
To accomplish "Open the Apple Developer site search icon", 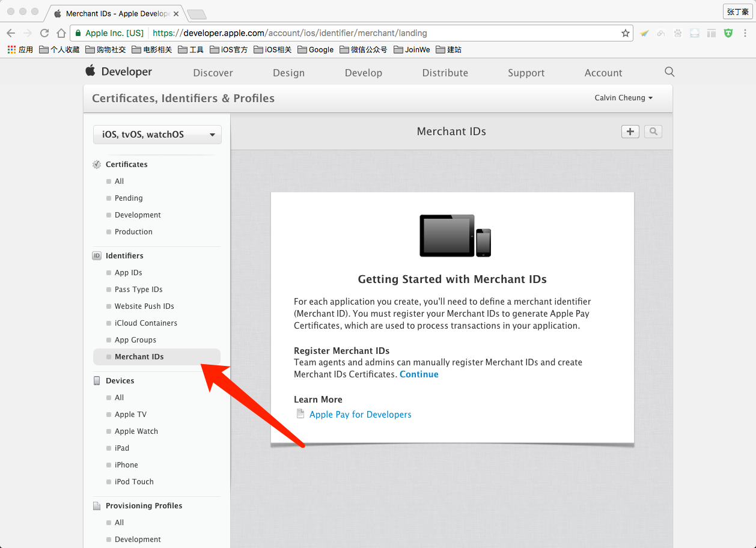I will tap(669, 72).
